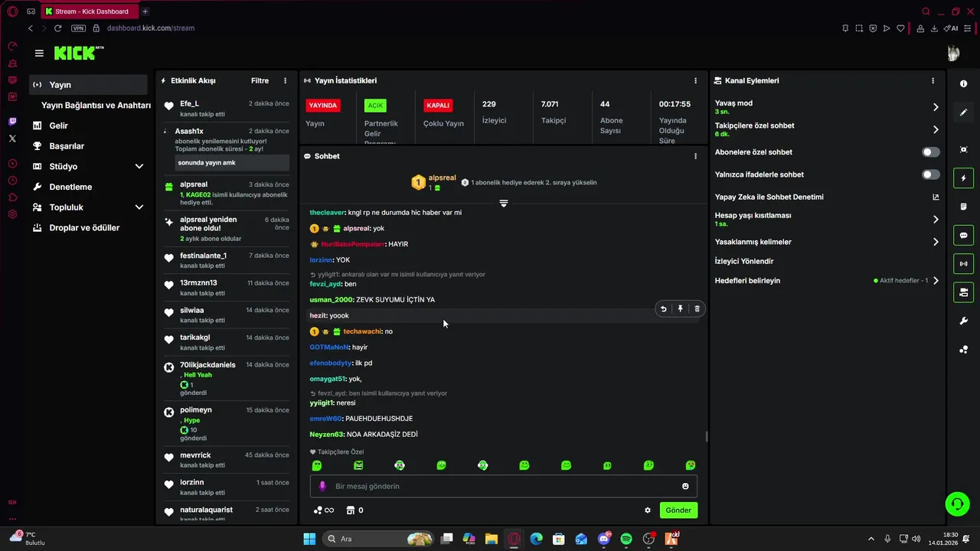Open Takipçilere özel sohbet settings arrow
The image size is (980, 551).
tap(936, 129)
